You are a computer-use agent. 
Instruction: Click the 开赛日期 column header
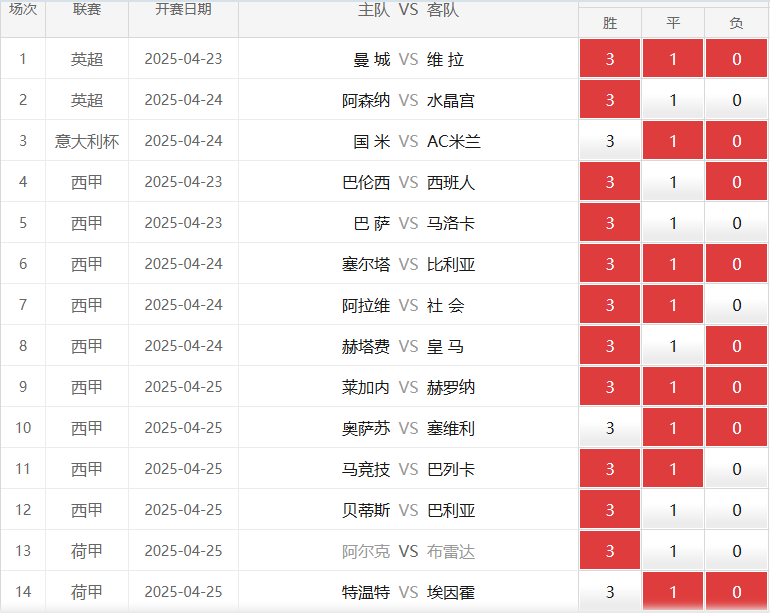(x=183, y=9)
